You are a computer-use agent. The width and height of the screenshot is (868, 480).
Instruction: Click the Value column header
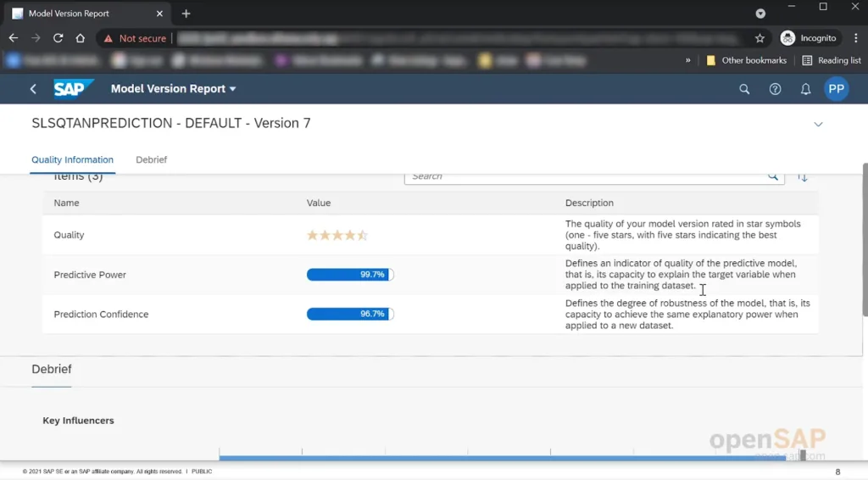[319, 203]
